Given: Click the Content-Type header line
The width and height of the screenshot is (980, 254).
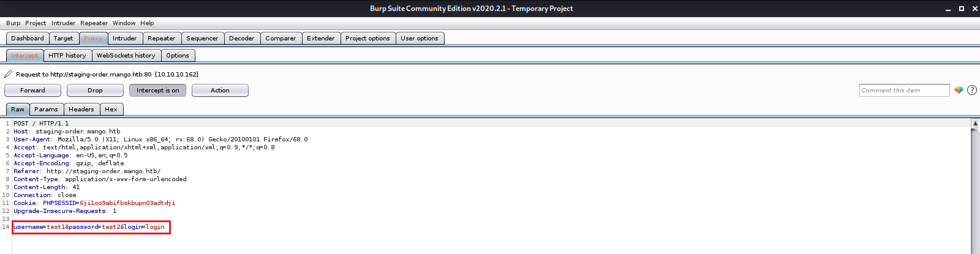Looking at the screenshot, I should click(x=100, y=179).
